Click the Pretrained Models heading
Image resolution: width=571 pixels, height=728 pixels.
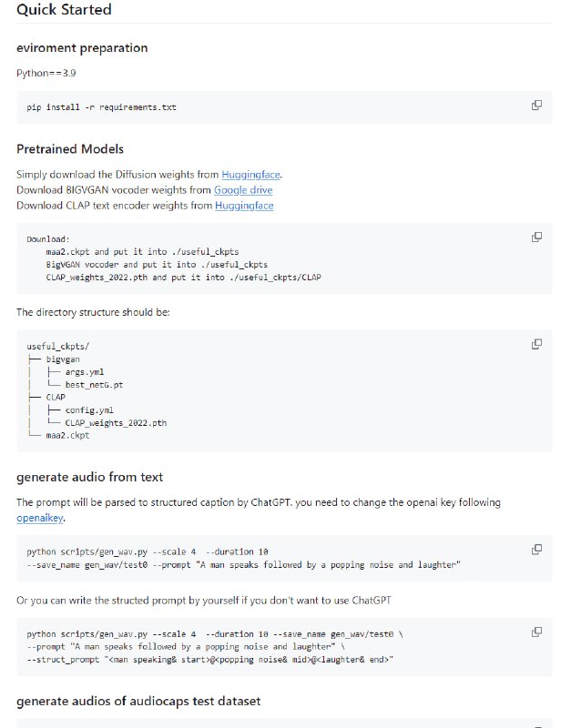70,148
